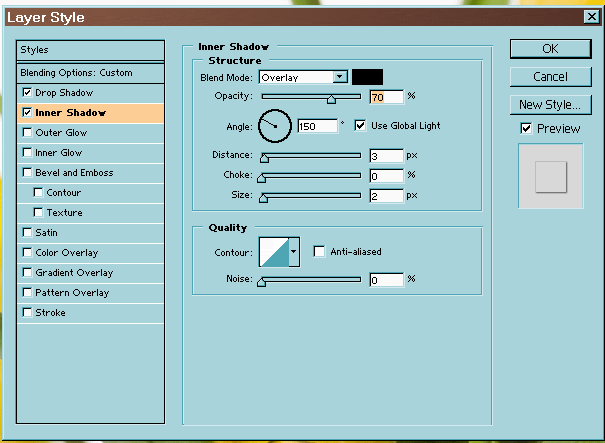The width and height of the screenshot is (605, 443).
Task: Click the black shadow color swatch
Action: [x=367, y=77]
